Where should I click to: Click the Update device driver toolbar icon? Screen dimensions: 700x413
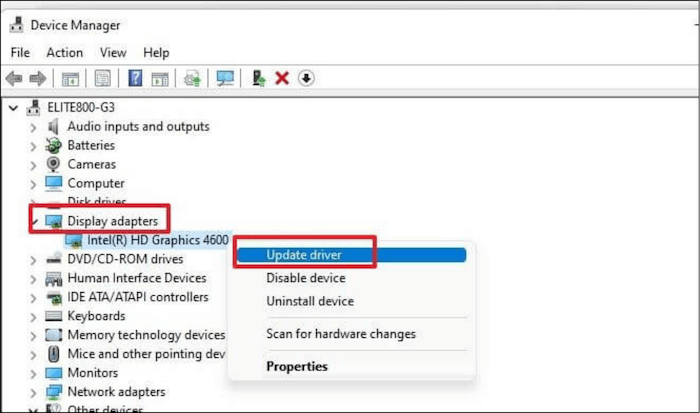[x=258, y=78]
